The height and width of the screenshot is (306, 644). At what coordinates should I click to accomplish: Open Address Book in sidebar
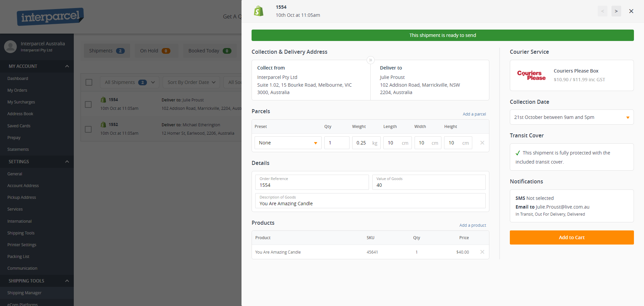pos(20,114)
